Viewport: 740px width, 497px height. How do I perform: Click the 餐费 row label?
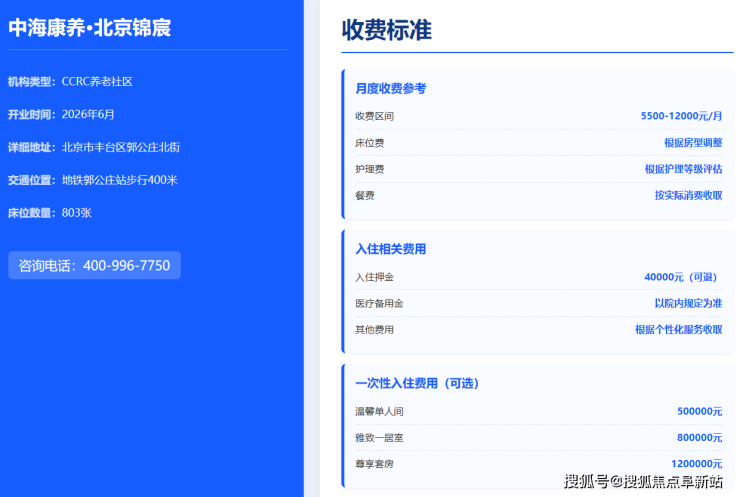(x=365, y=195)
